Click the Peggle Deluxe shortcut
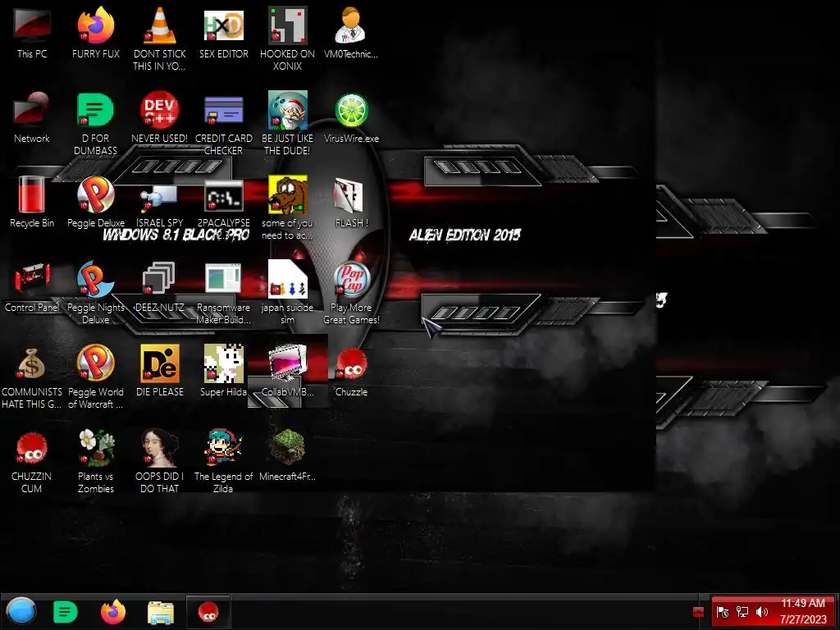Viewport: 840px width, 630px height. tap(95, 203)
